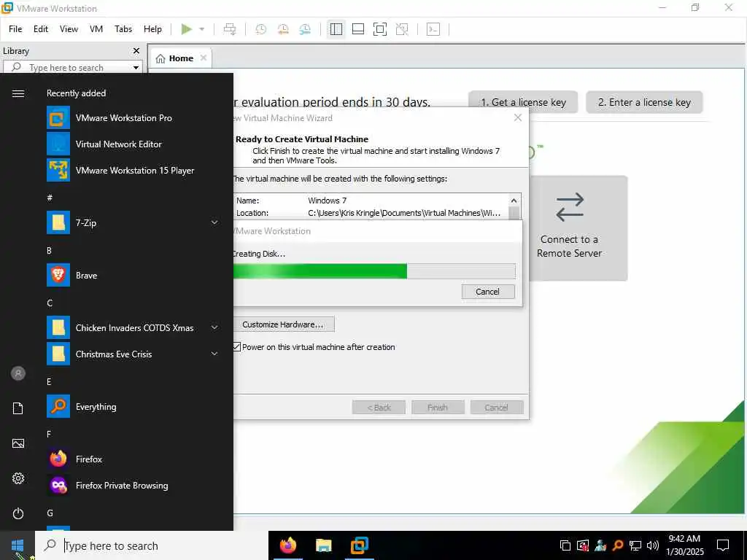
Task: Close the New Virtual Machine Wizard
Action: (x=518, y=117)
